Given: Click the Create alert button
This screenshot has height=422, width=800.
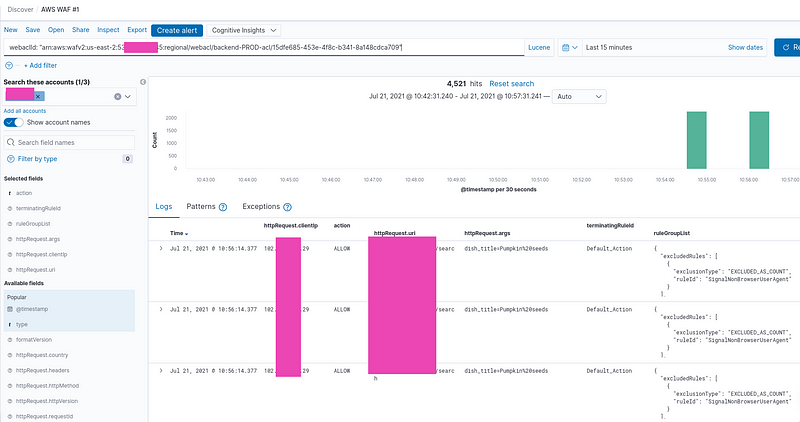Looking at the screenshot, I should tap(177, 31).
